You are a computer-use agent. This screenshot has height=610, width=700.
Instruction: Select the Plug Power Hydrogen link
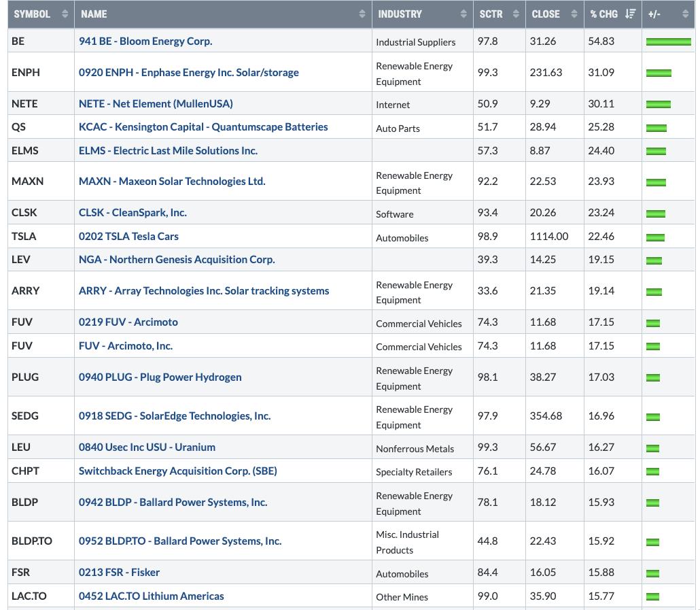click(x=160, y=377)
